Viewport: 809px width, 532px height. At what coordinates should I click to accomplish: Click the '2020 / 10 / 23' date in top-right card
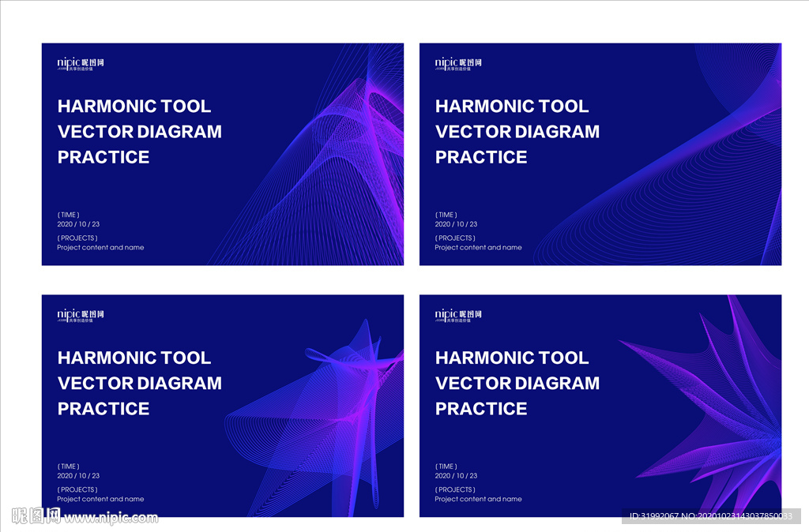(456, 224)
